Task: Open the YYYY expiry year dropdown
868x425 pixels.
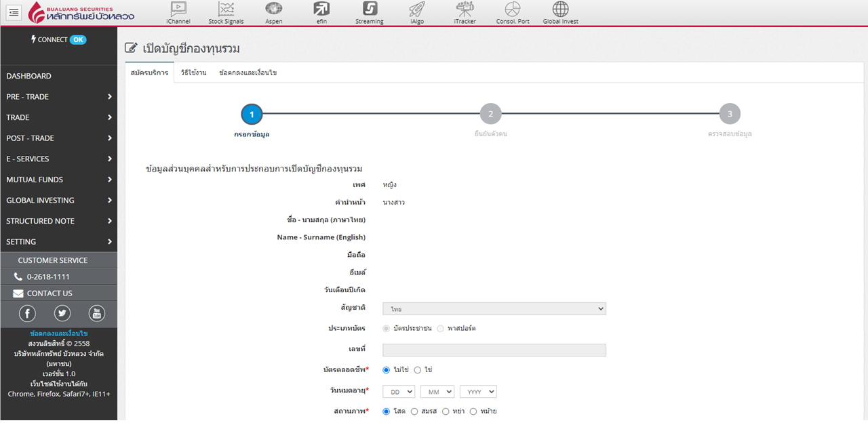Action: [477, 392]
